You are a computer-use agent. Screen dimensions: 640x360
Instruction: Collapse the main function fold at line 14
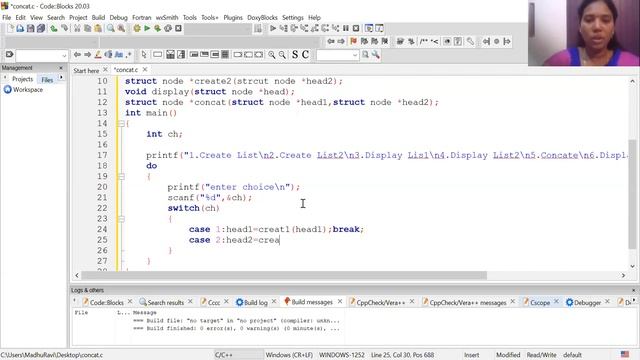pos(121,124)
